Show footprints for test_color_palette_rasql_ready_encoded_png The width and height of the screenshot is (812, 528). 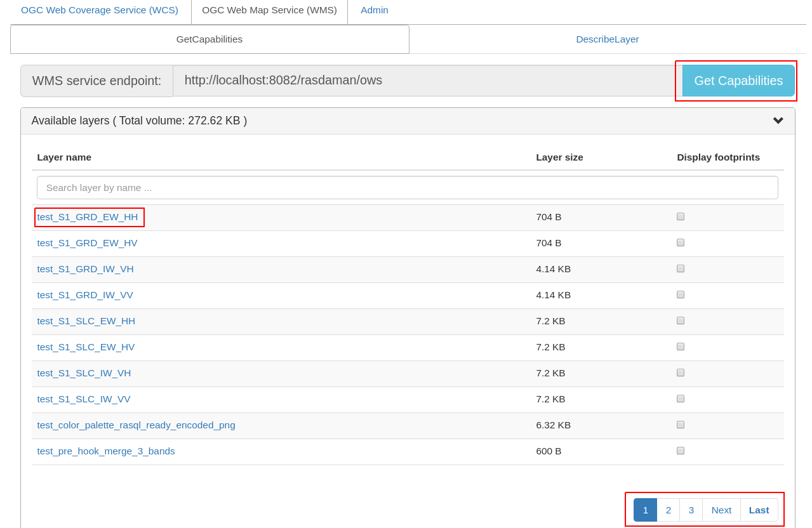(680, 425)
